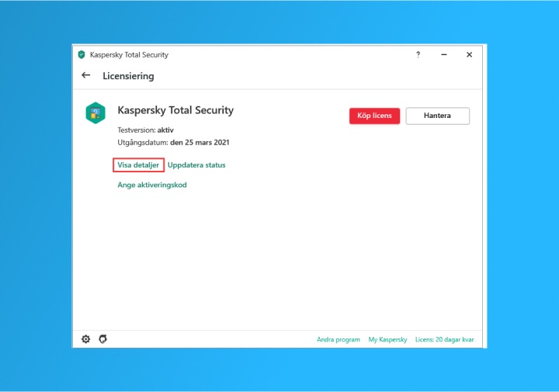This screenshot has height=392, width=559.
Task: Click Licens: 20 dagar kvar link
Action: 444,340
